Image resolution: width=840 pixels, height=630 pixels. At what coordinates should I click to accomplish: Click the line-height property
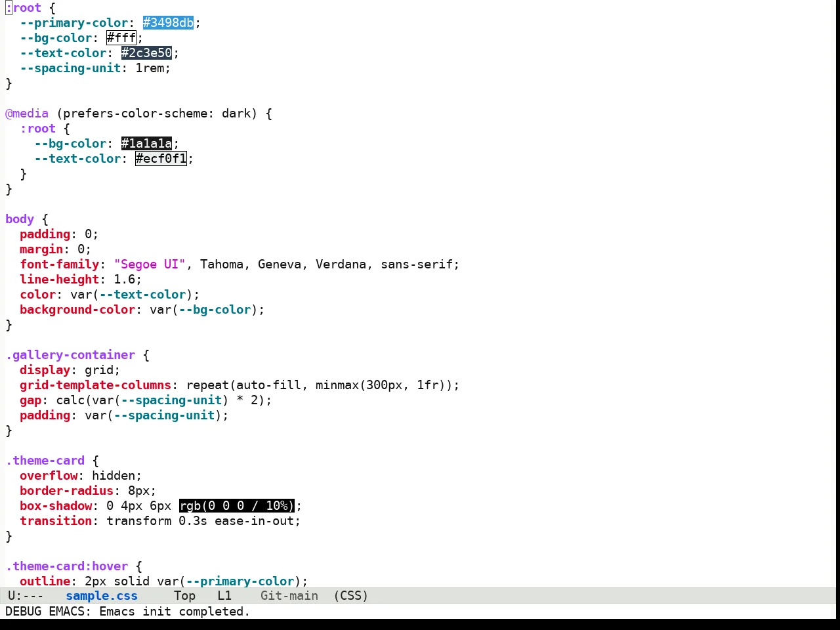coord(60,280)
